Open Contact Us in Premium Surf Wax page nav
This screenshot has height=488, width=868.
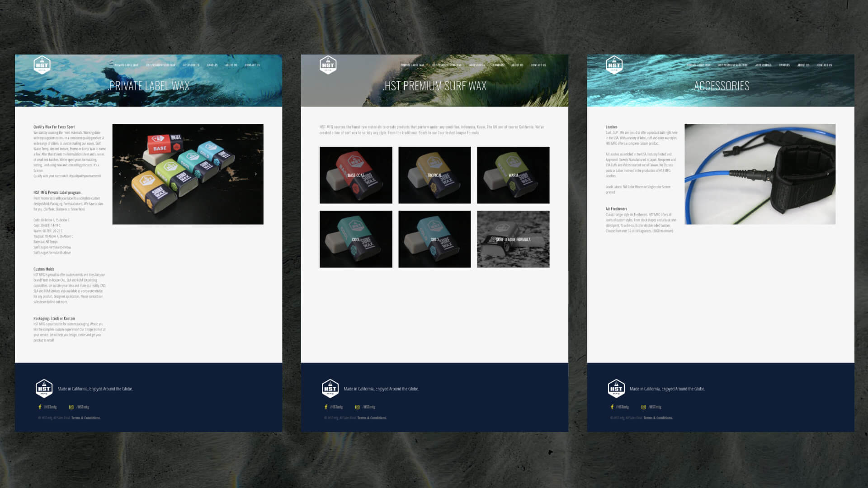point(538,65)
